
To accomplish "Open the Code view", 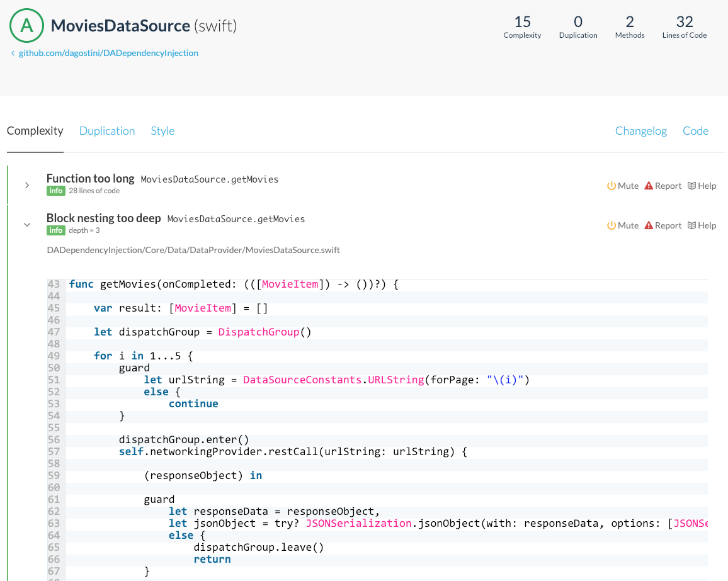I will tap(695, 131).
